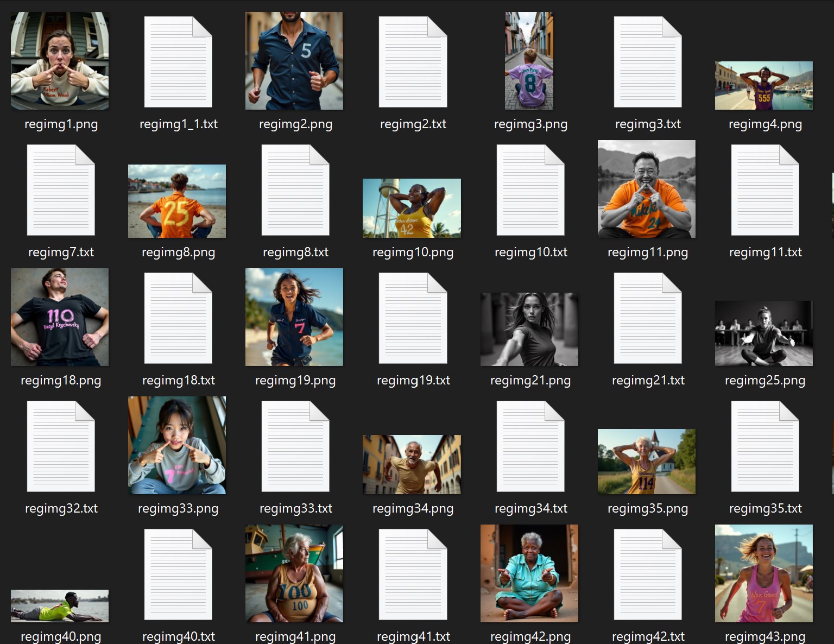Click the regimg11.png image thumbnail

tap(647, 189)
